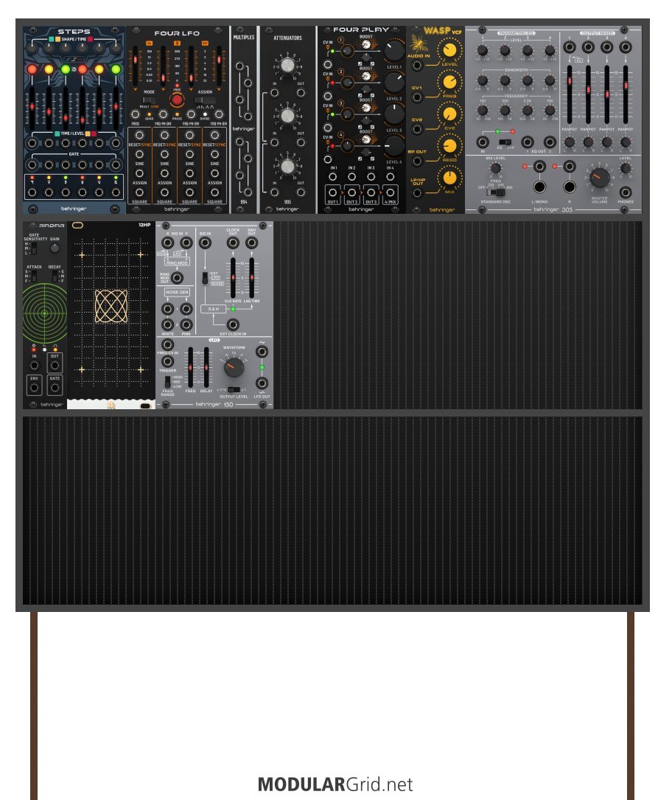
Task: Click the 305 channel 1 Panpot knob
Action: tap(570, 142)
